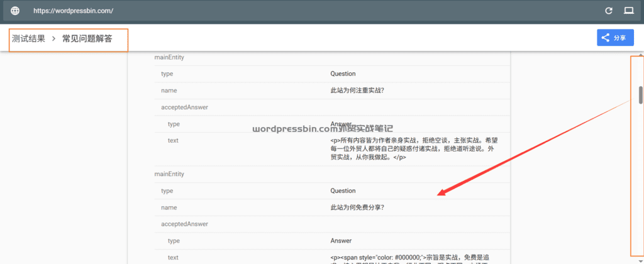The height and width of the screenshot is (264, 644).
Task: Expand acceptedAnswer under the 此站为何免费分享 question
Action: click(184, 224)
